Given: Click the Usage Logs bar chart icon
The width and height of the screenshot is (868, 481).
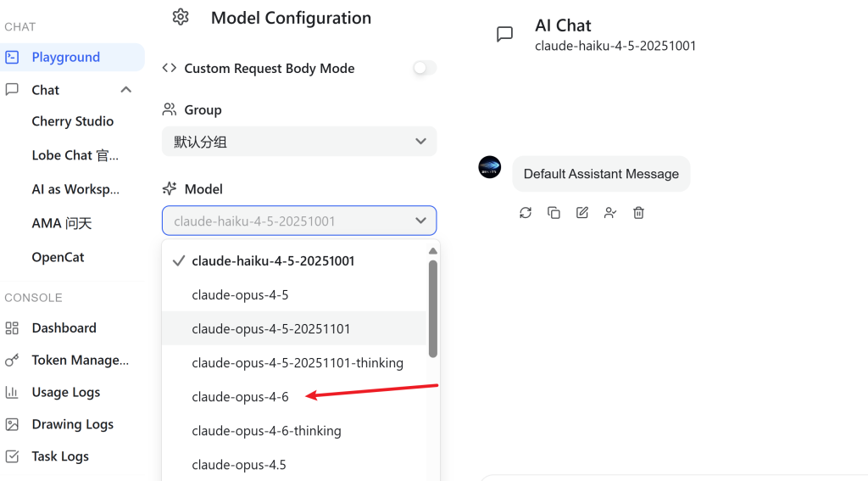Looking at the screenshot, I should 12,392.
